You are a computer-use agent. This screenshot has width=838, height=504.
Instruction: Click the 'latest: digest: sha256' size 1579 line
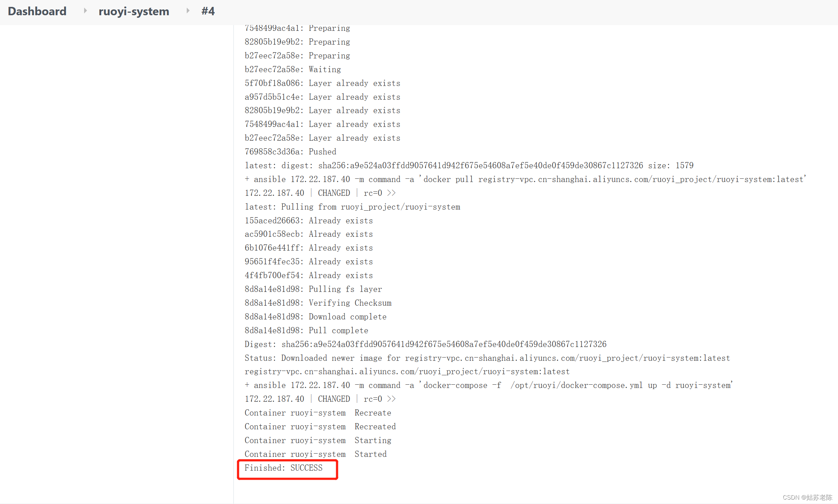point(469,165)
